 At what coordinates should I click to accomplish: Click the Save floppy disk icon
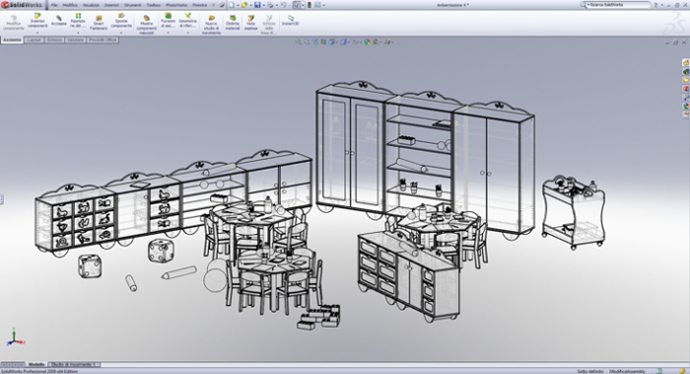[257, 5]
